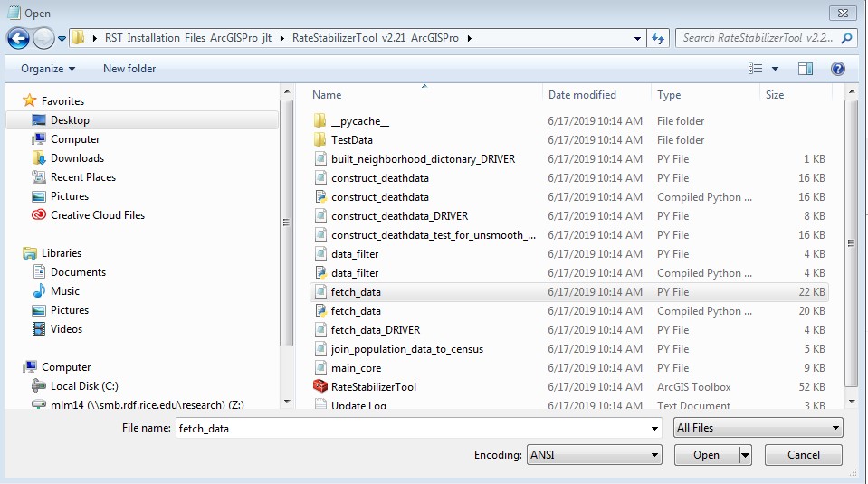
Task: Sort by the Date modified column header
Action: click(582, 95)
